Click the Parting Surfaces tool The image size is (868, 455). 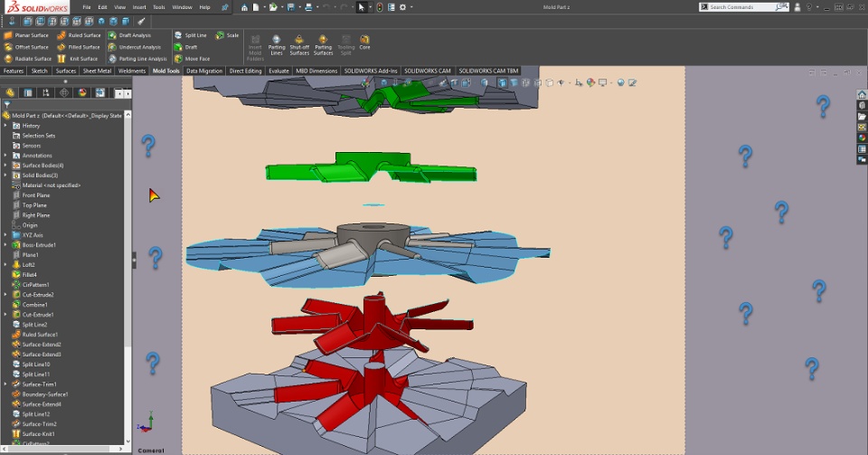click(323, 45)
